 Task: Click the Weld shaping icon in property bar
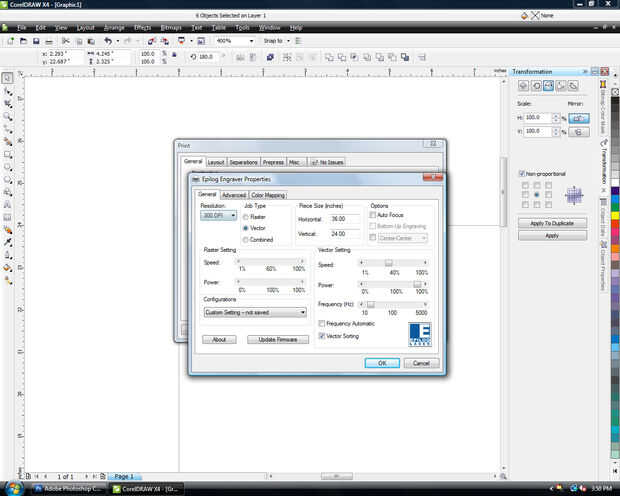point(329,57)
